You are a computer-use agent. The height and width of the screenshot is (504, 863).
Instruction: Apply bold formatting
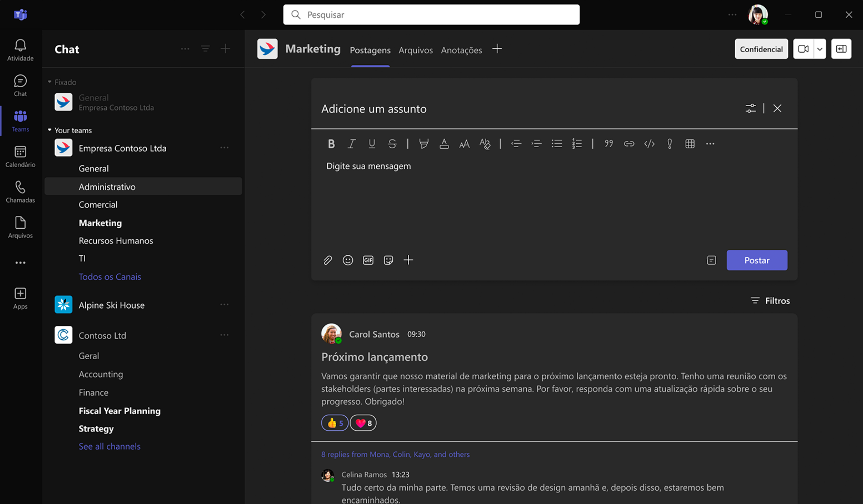(x=331, y=144)
